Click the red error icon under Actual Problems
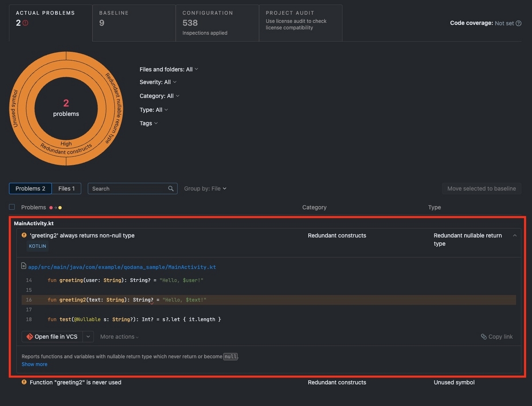The height and width of the screenshot is (406, 532). tap(25, 23)
